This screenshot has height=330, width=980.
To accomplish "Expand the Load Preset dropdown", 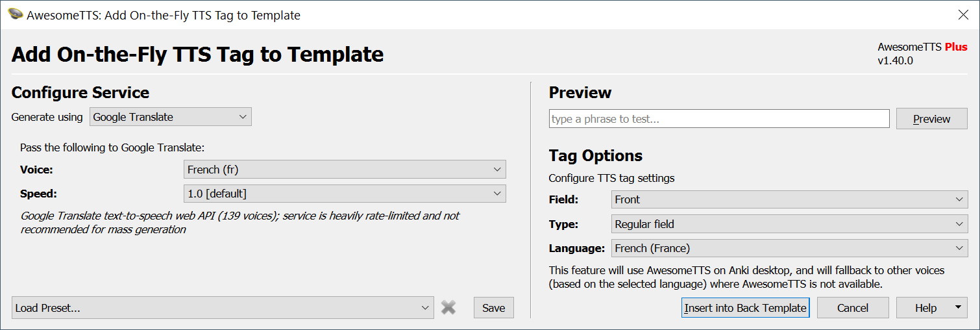I will point(223,308).
